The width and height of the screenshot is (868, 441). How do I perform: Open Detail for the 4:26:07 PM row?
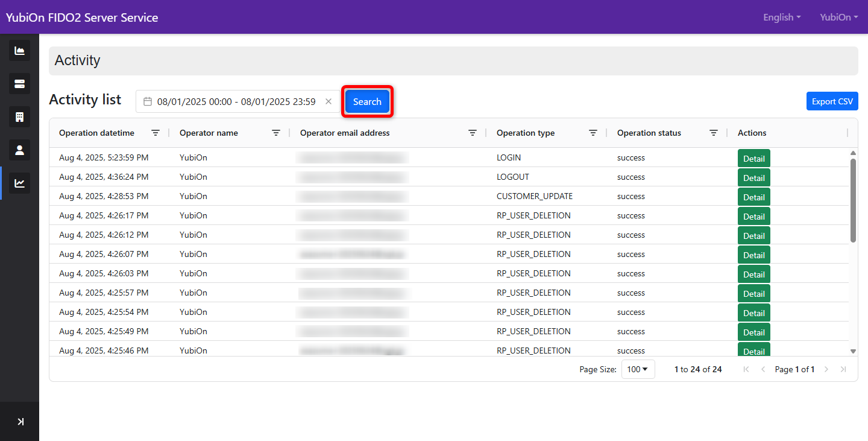click(x=754, y=255)
